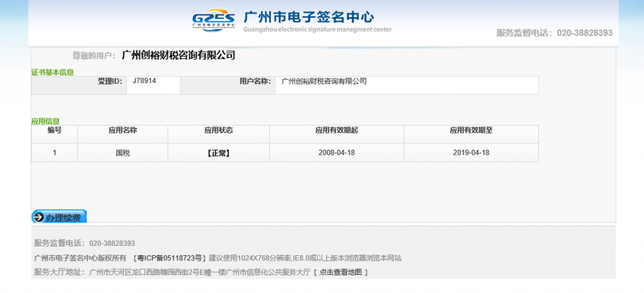This screenshot has height=293, width=644.
Task: Click the 应用信息 section heading
Action: click(45, 120)
